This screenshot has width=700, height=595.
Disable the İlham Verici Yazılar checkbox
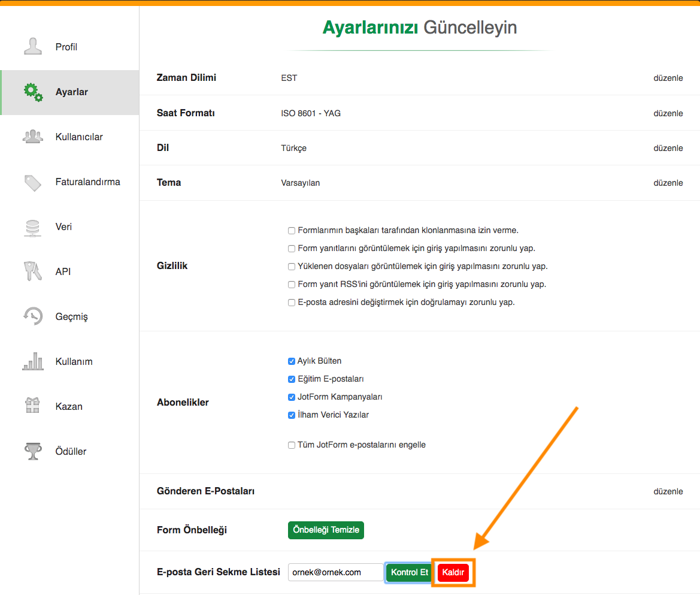[x=292, y=415]
